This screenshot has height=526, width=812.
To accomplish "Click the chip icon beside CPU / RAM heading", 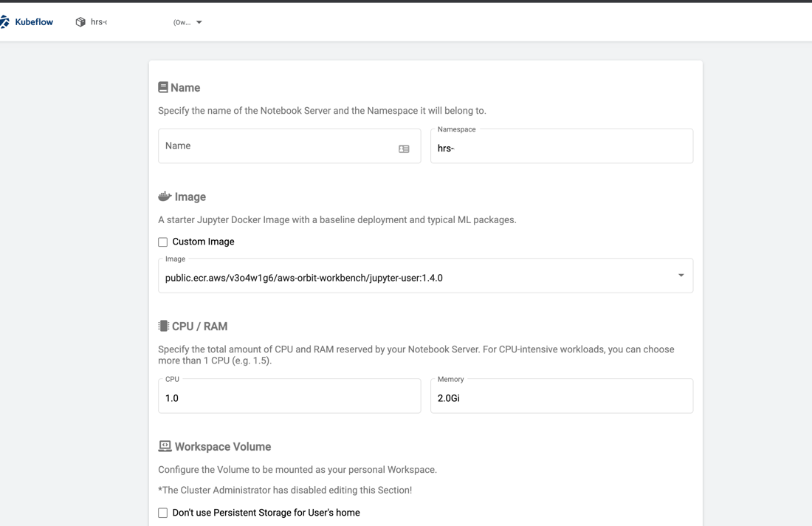I will click(x=163, y=325).
